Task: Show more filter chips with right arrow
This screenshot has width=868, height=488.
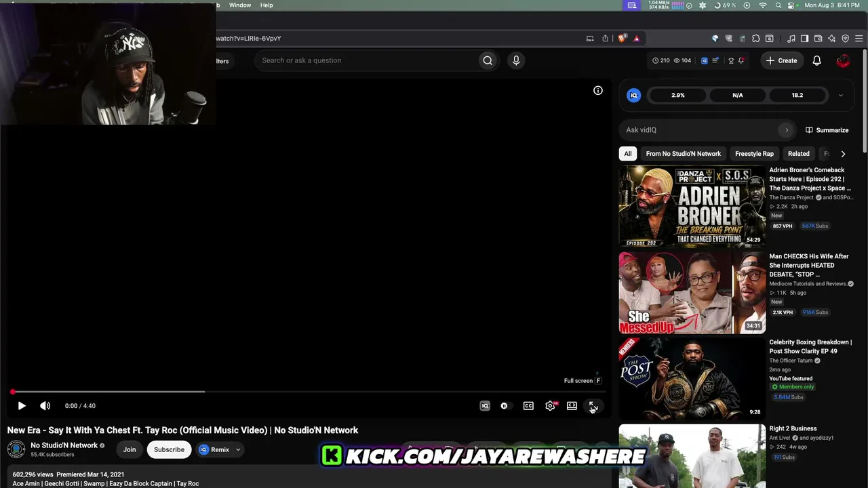Action: coord(843,154)
